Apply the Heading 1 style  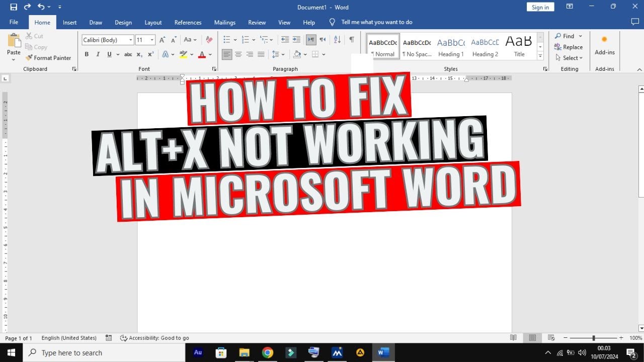tap(451, 47)
